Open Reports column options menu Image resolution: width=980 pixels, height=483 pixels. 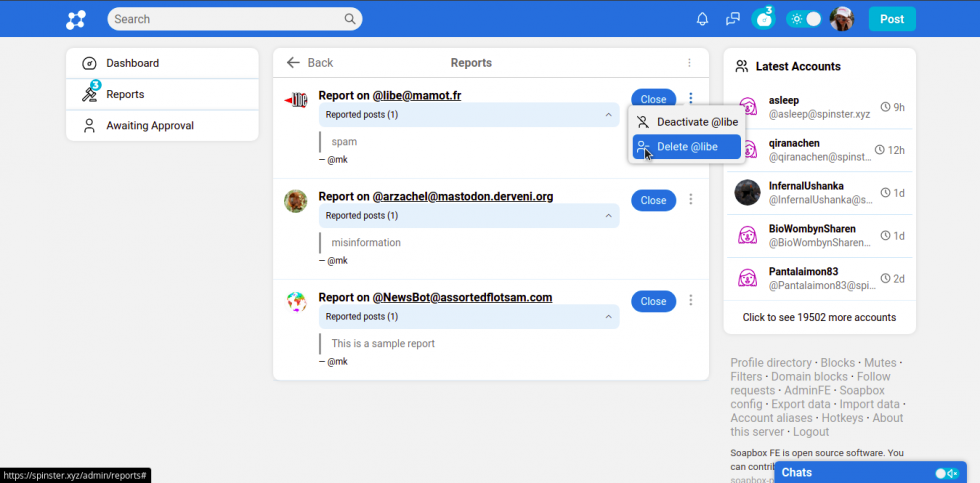coord(689,63)
